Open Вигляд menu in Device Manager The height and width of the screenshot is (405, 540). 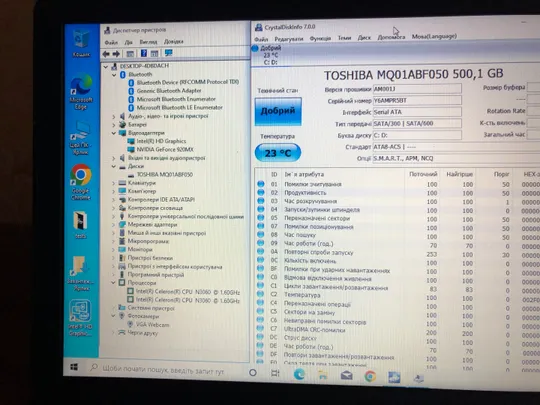[x=148, y=42]
